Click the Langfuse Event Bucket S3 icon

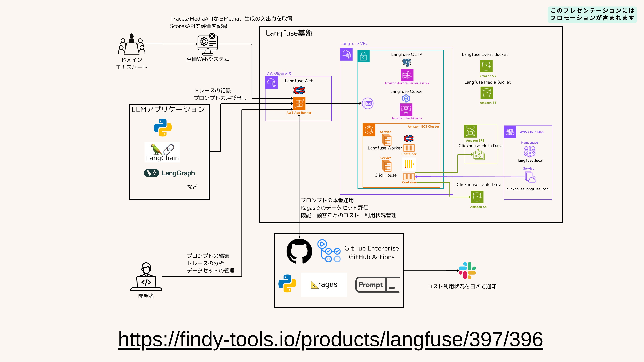[x=486, y=66]
